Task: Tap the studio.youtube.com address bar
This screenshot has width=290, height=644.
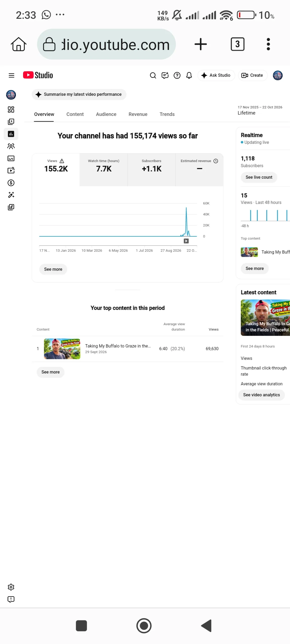Action: [x=107, y=44]
